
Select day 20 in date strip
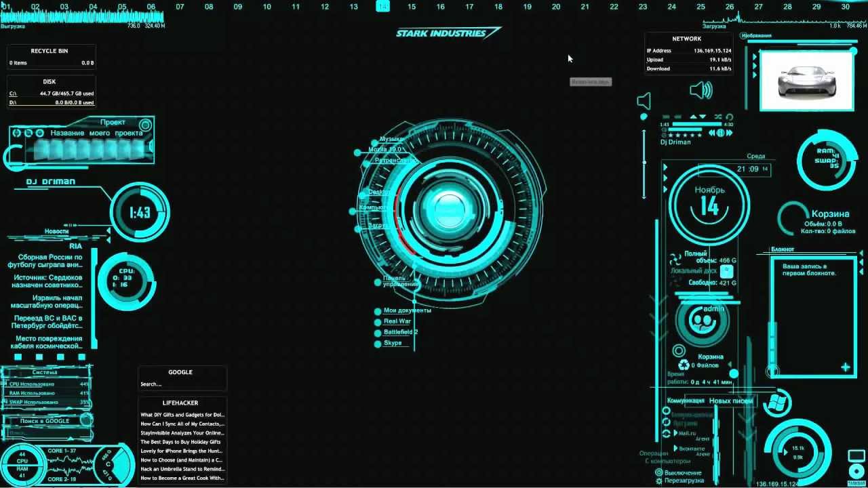[x=556, y=7]
